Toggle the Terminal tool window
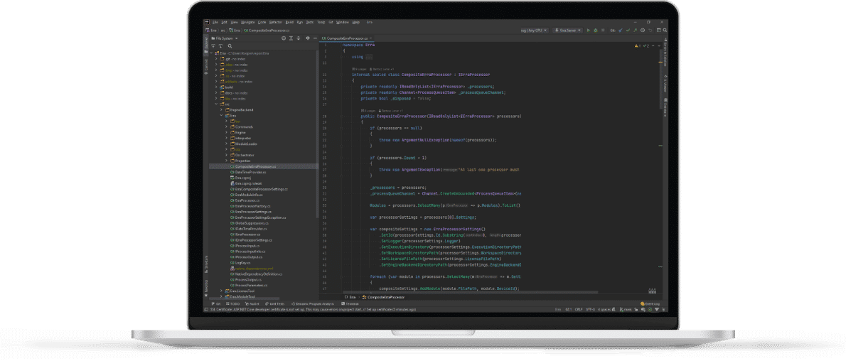This screenshot has height=361, width=868. (x=351, y=303)
